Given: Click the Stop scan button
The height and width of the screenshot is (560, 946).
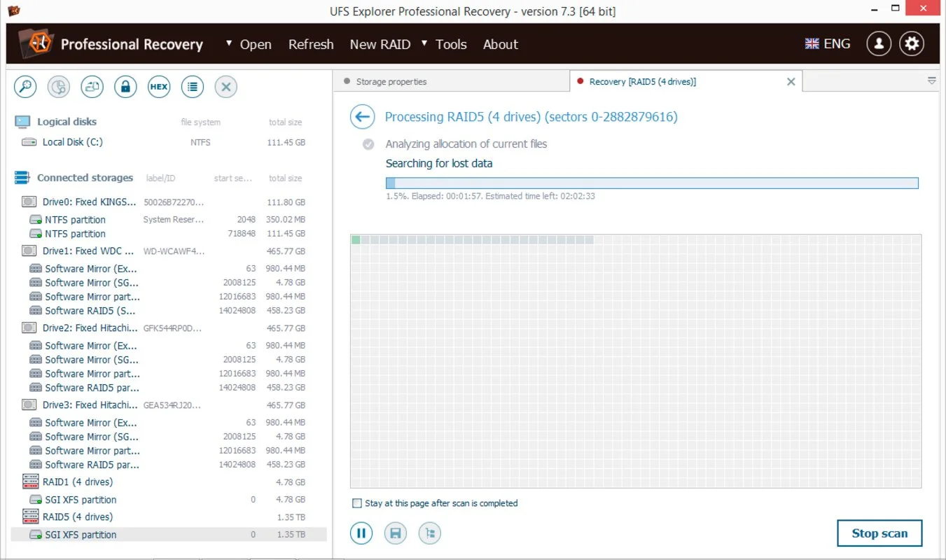Looking at the screenshot, I should (x=879, y=533).
